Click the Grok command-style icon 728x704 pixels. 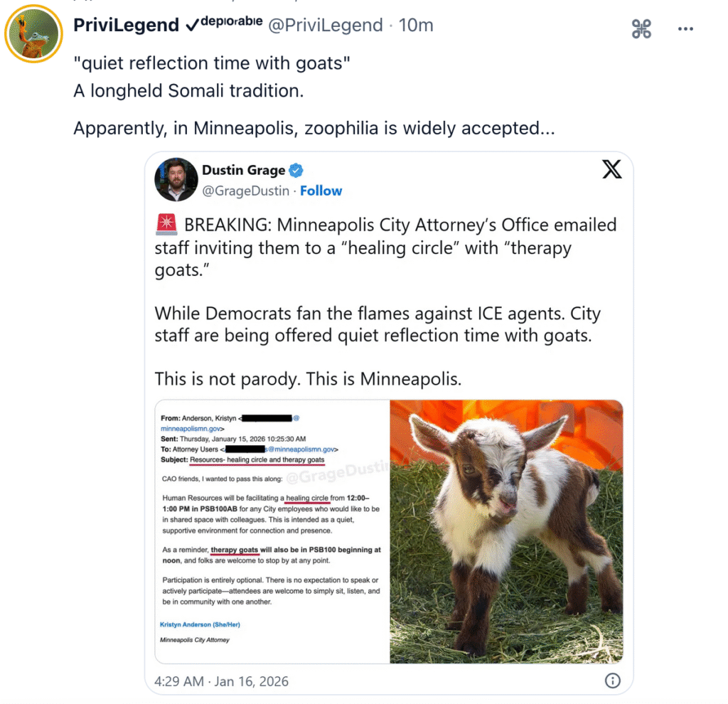point(641,28)
